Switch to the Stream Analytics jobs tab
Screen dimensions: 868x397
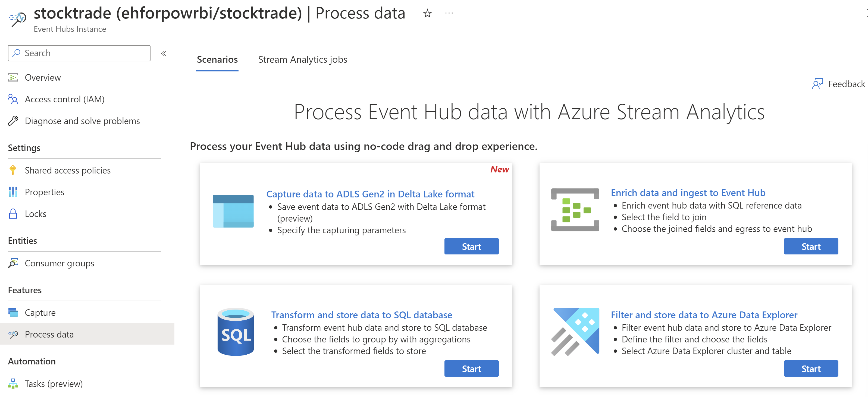tap(302, 59)
